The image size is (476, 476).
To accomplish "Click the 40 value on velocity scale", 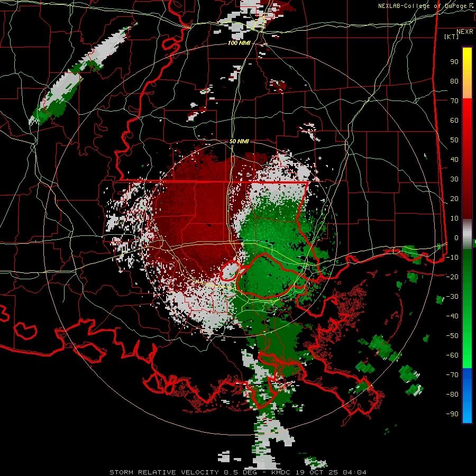I will 454,159.
